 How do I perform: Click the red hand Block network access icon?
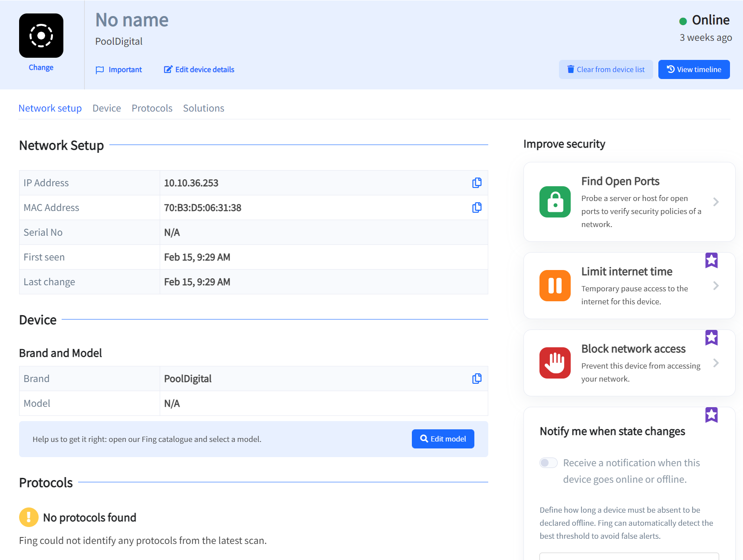(555, 363)
